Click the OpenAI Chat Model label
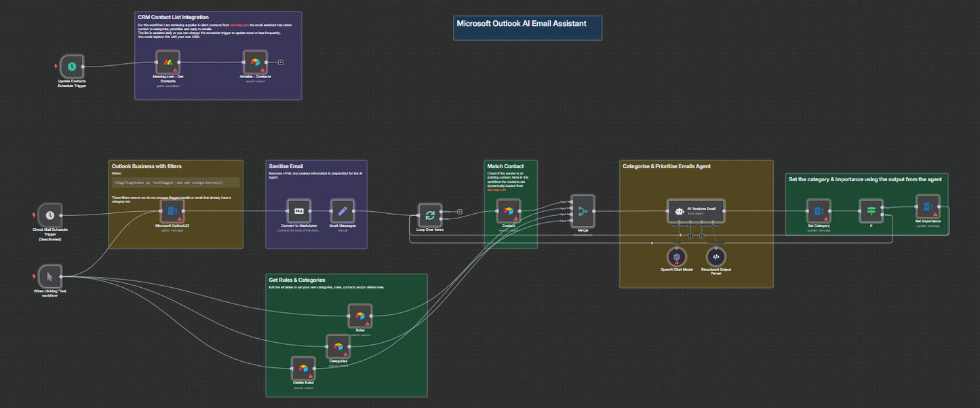This screenshot has height=408, width=980. coord(676,270)
